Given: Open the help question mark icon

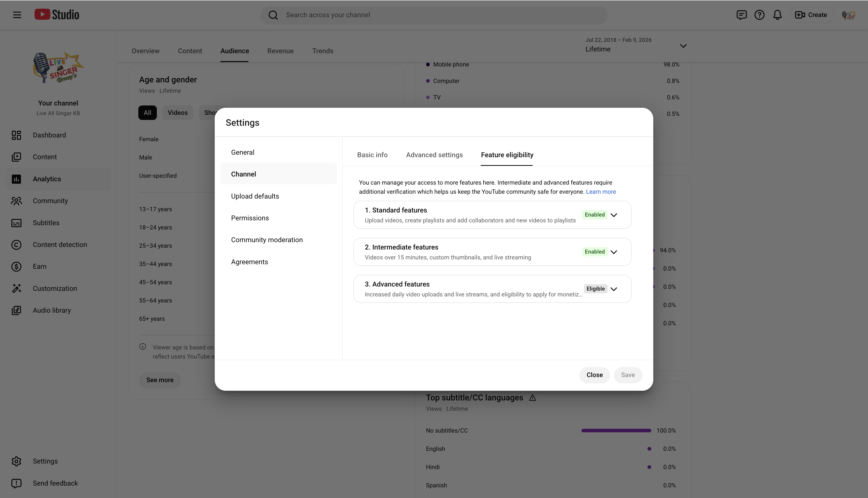Looking at the screenshot, I should coord(759,15).
